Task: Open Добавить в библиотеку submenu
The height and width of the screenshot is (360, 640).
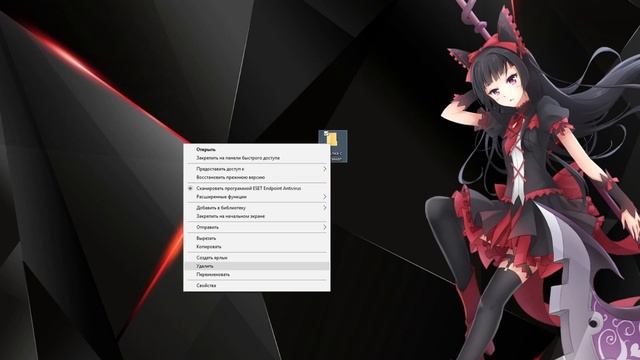Action: [257, 208]
